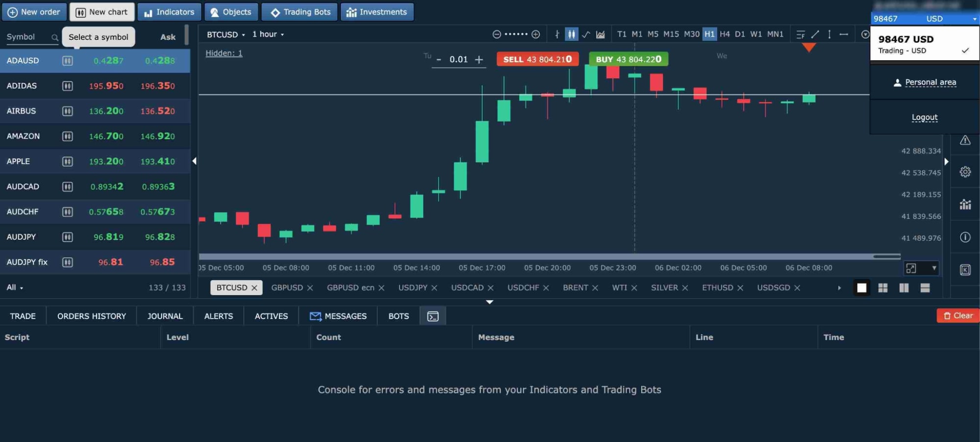Set two-row chart layout
980x442 pixels.
tap(925, 288)
